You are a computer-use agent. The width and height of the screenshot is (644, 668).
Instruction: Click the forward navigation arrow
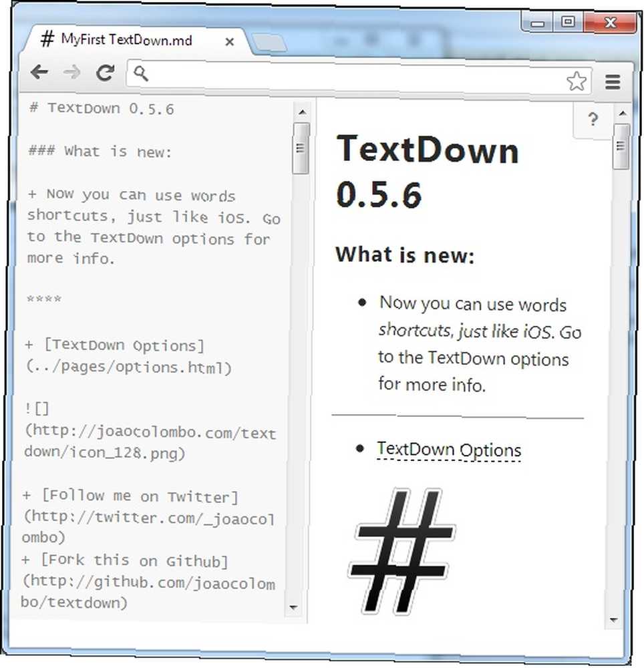coord(71,72)
